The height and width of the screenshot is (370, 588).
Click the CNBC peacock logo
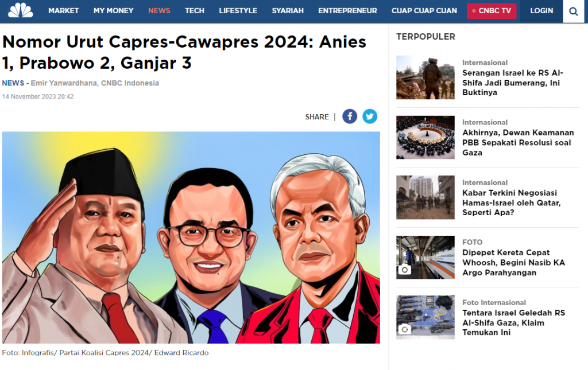click(x=21, y=10)
